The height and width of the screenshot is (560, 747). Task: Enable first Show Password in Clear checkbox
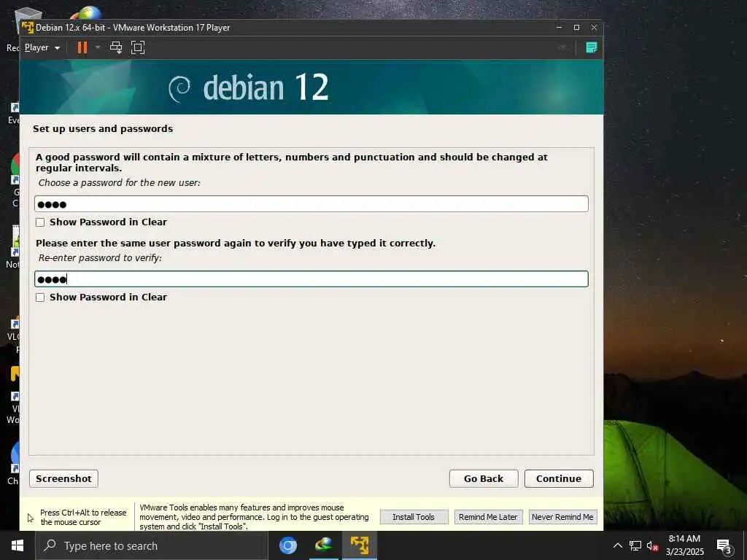pos(40,222)
